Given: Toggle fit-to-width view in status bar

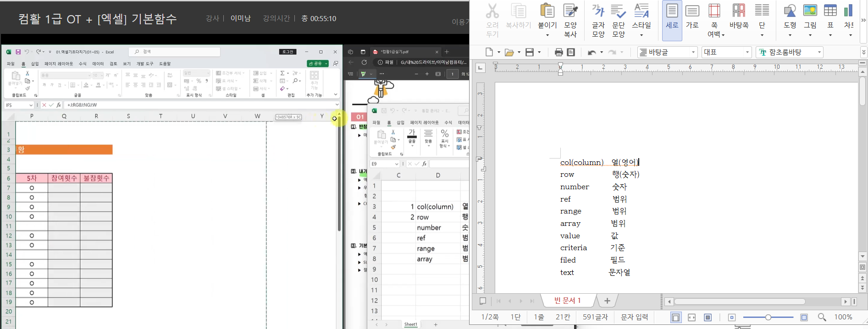Looking at the screenshot, I should pos(692,318).
